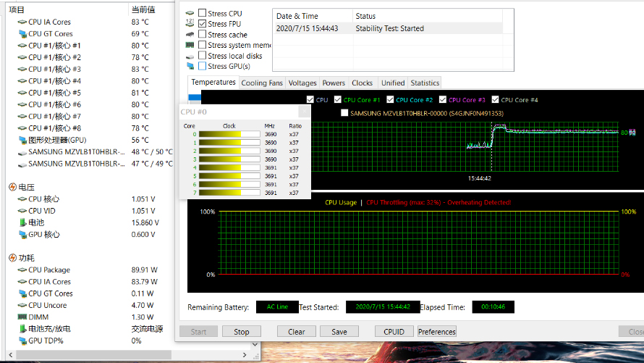The image size is (644, 363).
Task: Click the 电压 voltage section icon
Action: (13, 187)
